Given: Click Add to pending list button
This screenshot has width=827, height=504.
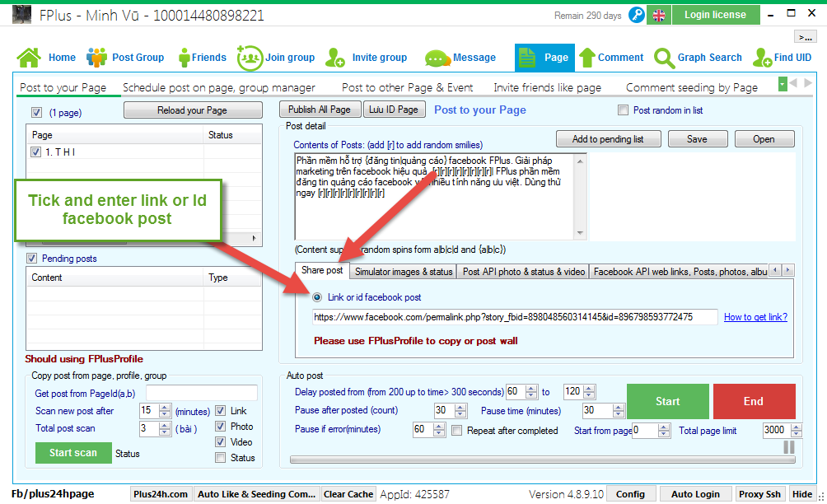Looking at the screenshot, I should (608, 139).
